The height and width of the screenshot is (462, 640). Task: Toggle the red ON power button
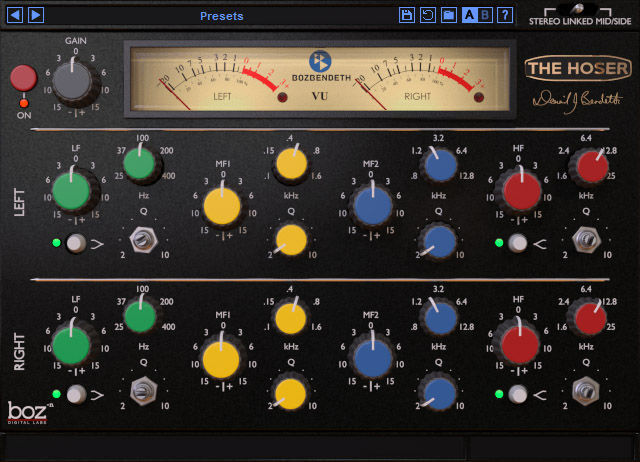pyautogui.click(x=21, y=77)
